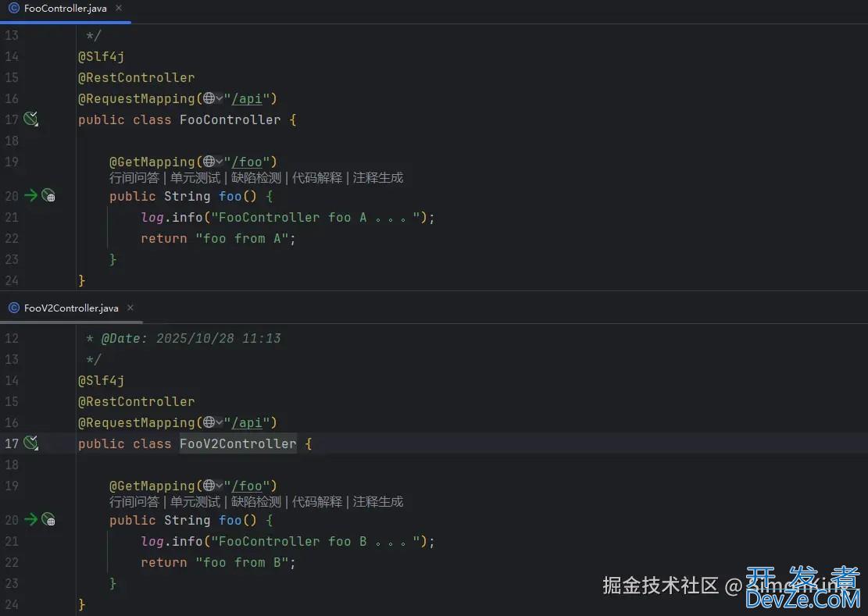Open the globe dropdown next to @GetMapping in FooV2Controller
868x616 pixels.
[x=212, y=486]
